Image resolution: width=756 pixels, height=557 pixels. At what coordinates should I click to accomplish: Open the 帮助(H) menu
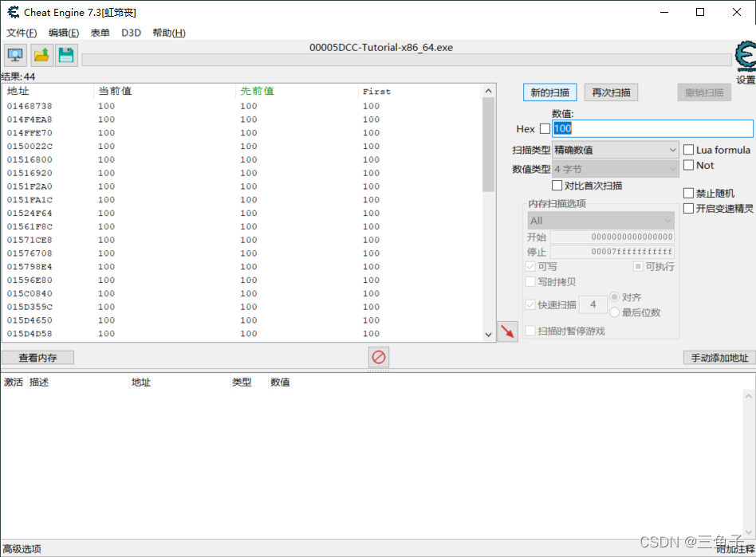(169, 33)
